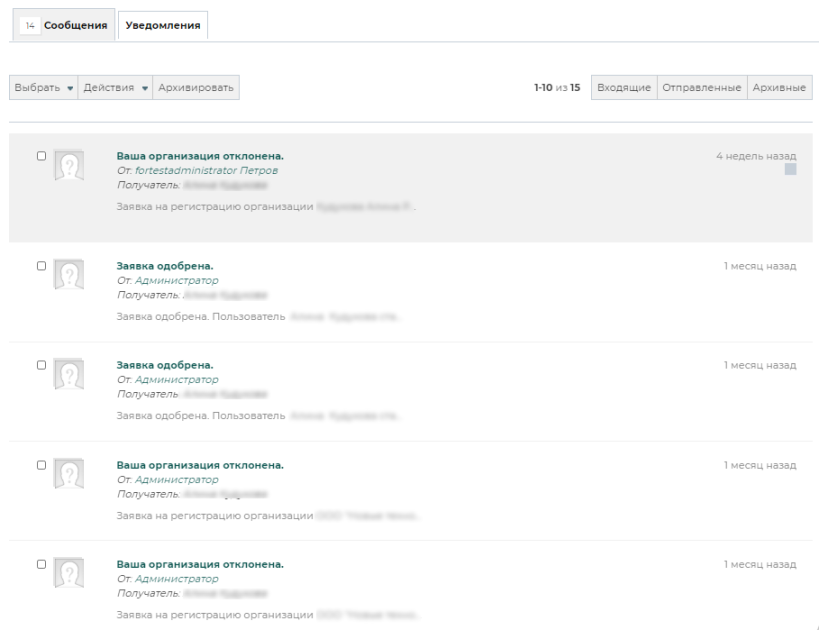This screenshot has height=630, width=819.
Task: Switch to the 'Сообщения' tab
Action: tap(63, 25)
